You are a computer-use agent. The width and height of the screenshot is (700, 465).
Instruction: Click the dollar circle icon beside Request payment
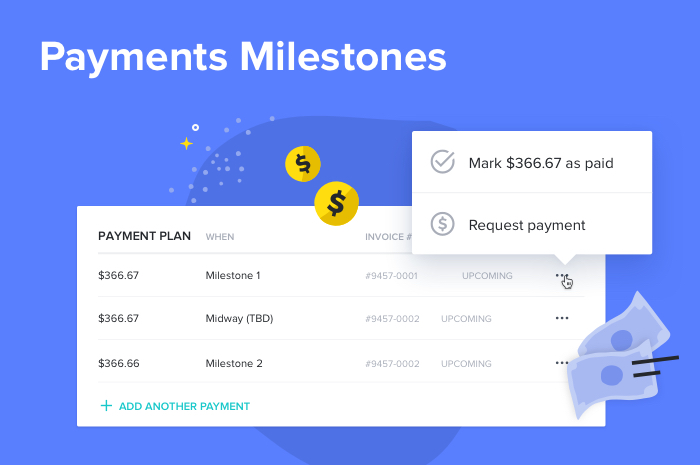pos(442,224)
